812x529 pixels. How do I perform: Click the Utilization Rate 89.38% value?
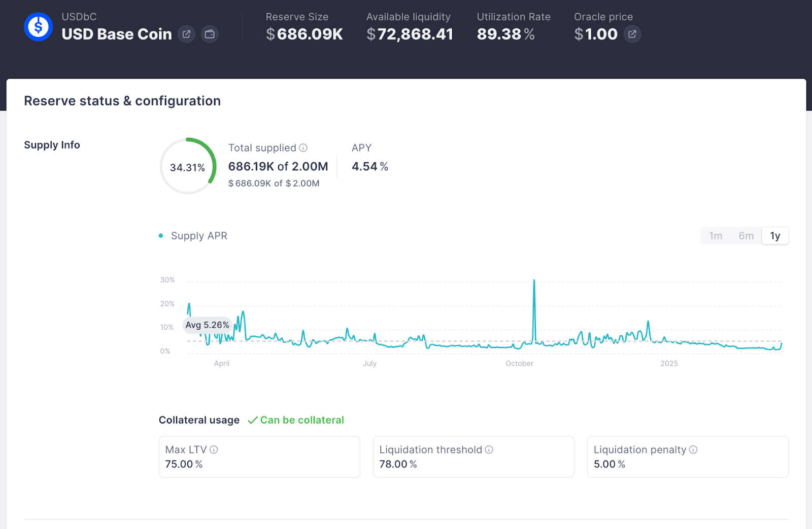(x=505, y=34)
